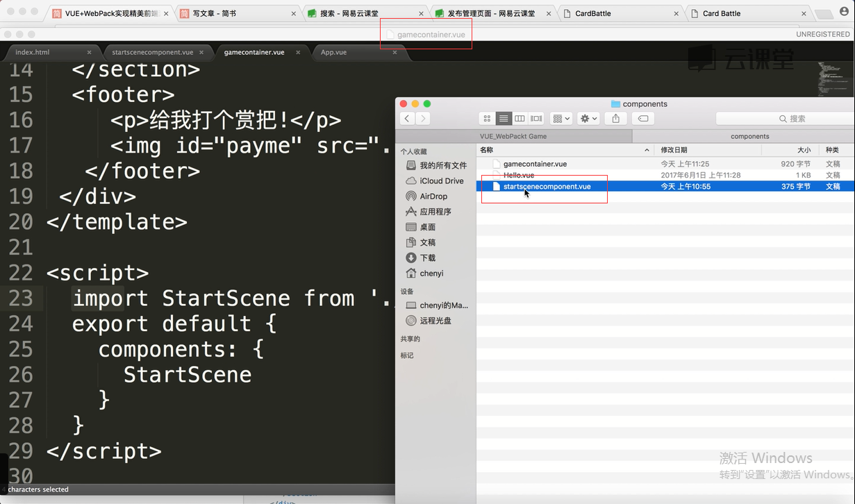855x504 pixels.
Task: Open AirDrop in the Finder sidebar
Action: pyautogui.click(x=426, y=196)
